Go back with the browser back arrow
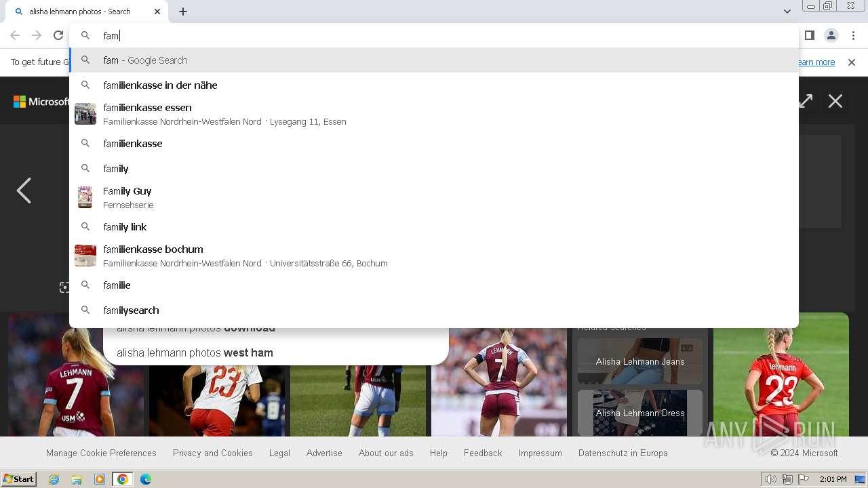868x488 pixels. tap(15, 35)
